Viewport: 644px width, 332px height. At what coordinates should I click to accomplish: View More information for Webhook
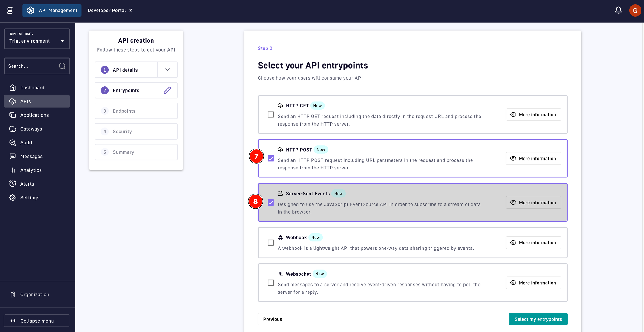tap(533, 243)
